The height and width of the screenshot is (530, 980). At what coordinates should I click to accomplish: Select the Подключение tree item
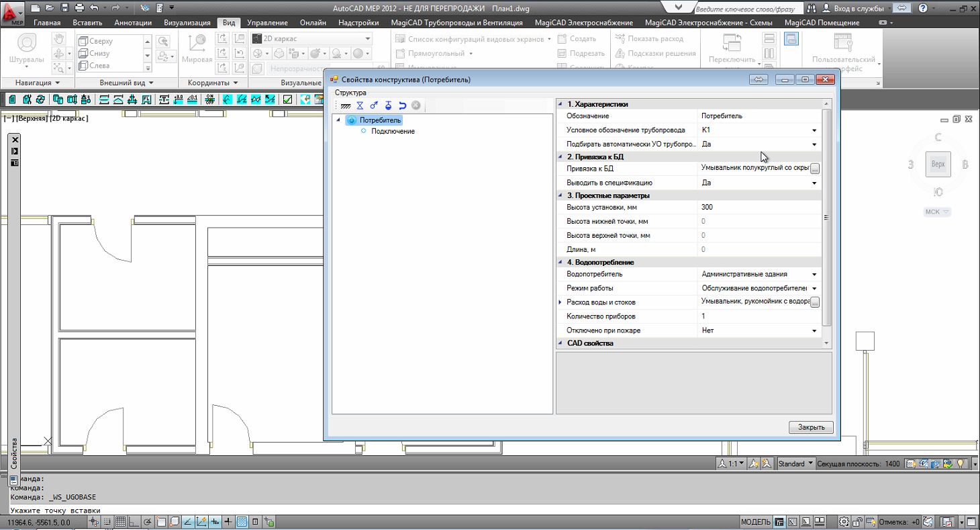point(393,131)
